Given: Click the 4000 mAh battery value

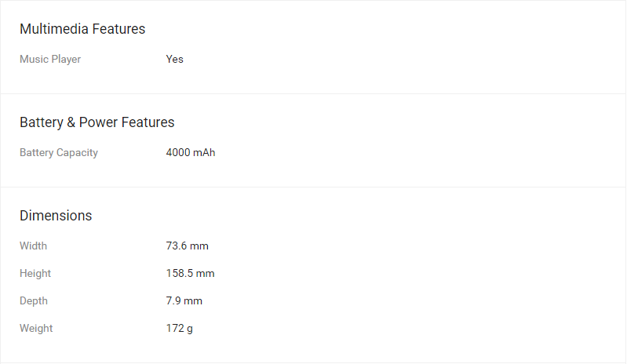Looking at the screenshot, I should coord(191,152).
